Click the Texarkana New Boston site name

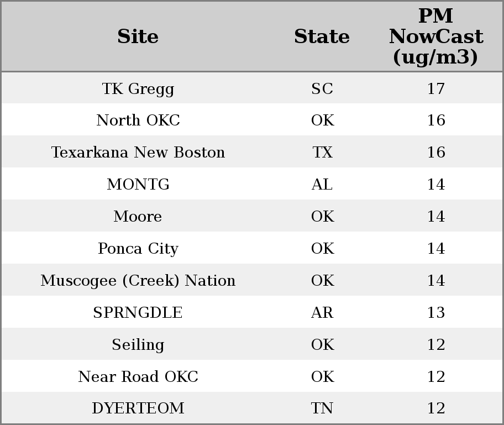138,153
